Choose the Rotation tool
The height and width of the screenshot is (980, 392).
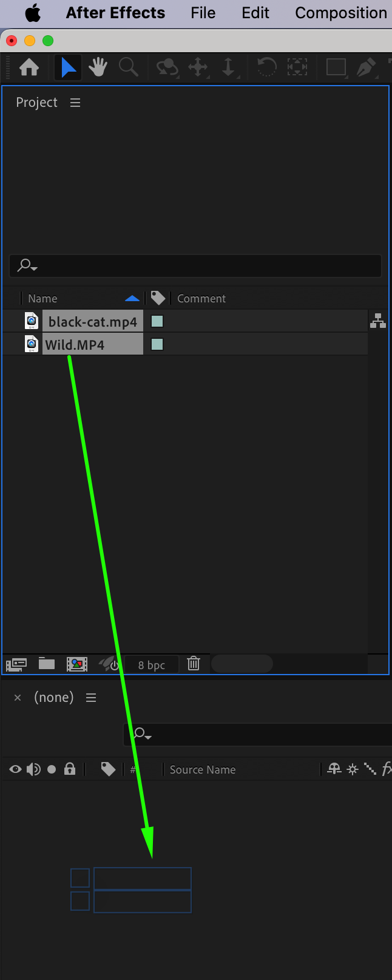pyautogui.click(x=266, y=67)
